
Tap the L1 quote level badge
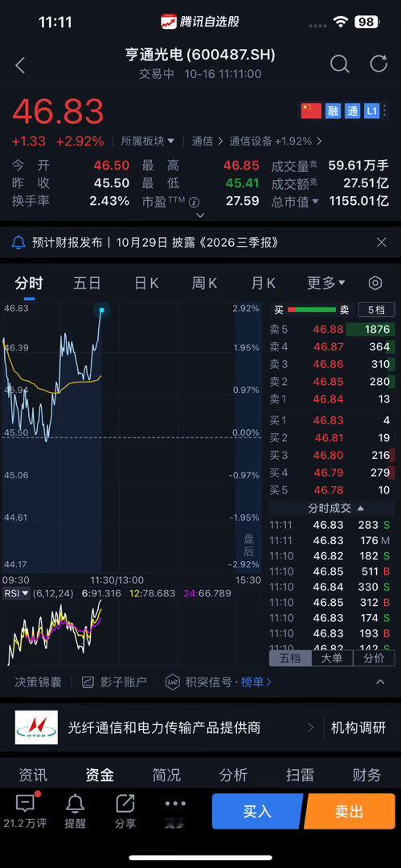pos(371,111)
